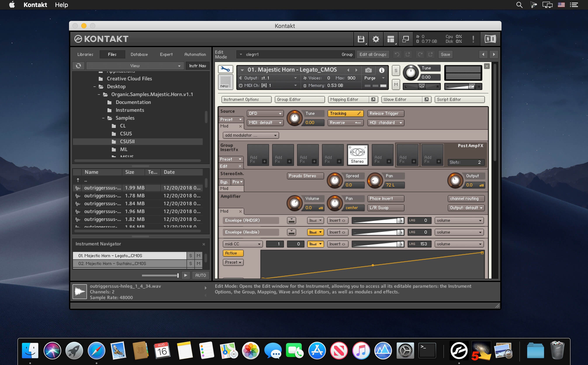
Task: Pop out the Wave Editor window
Action: (x=426, y=100)
